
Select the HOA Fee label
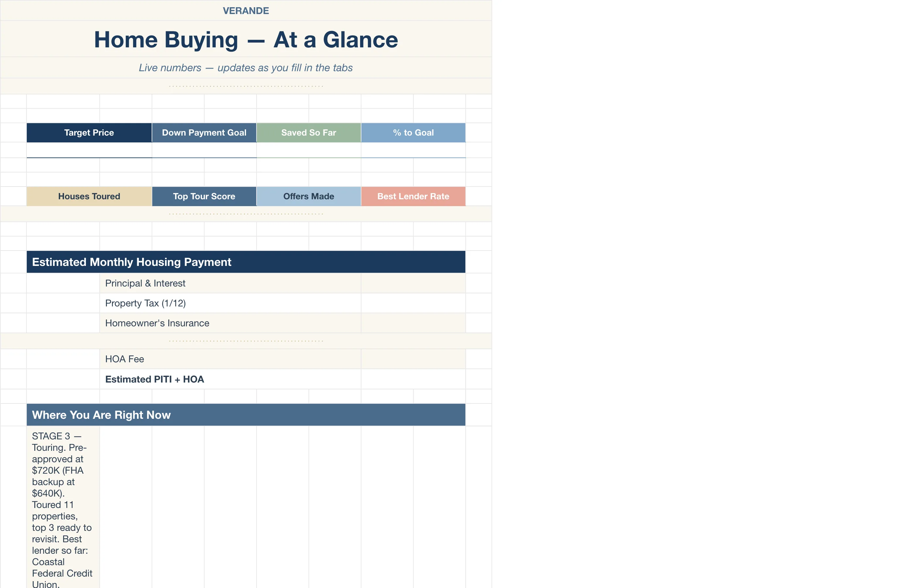click(230, 359)
